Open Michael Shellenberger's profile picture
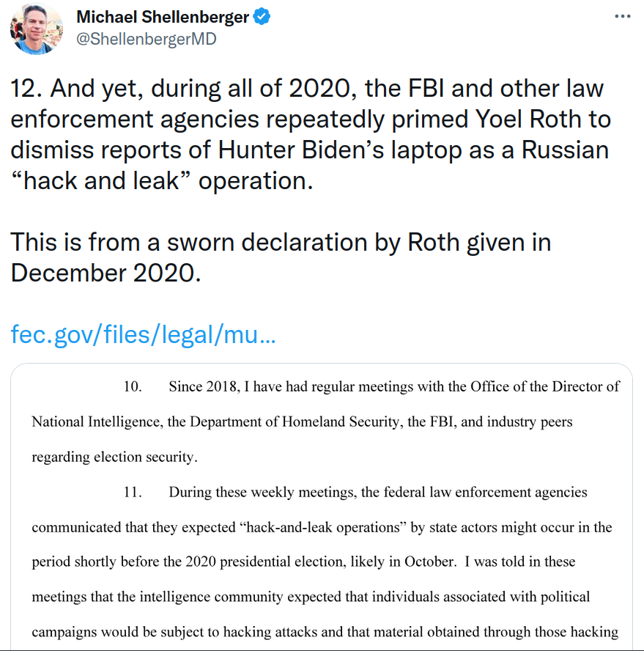Image resolution: width=644 pixels, height=651 pixels. tap(36, 29)
